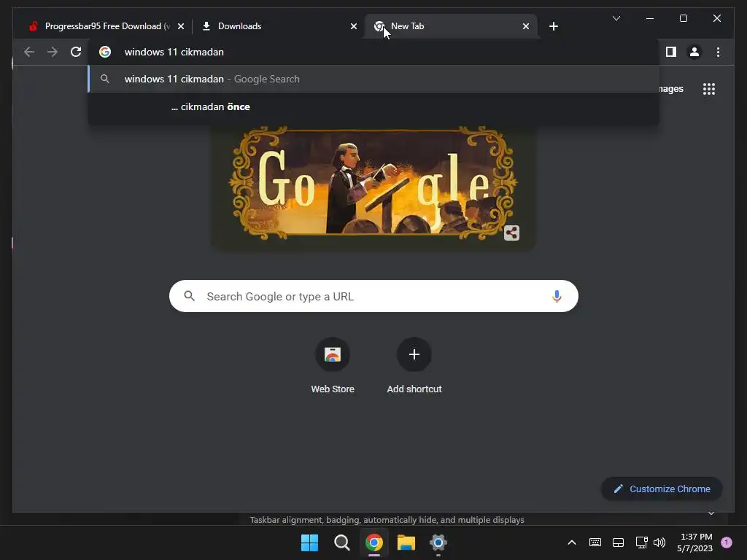Screen dimensions: 747x560
Task: Choose the '... cikmadan önce' suggestion
Action: pyautogui.click(x=373, y=106)
